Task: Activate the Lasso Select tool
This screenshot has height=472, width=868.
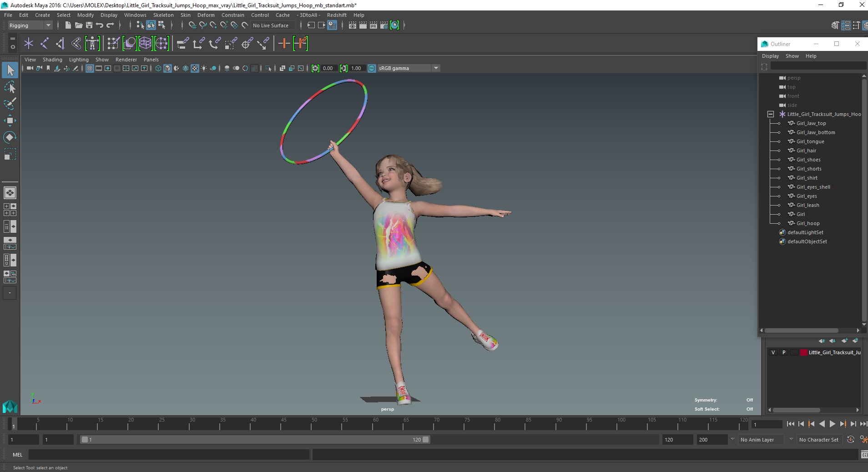Action: 10,87
